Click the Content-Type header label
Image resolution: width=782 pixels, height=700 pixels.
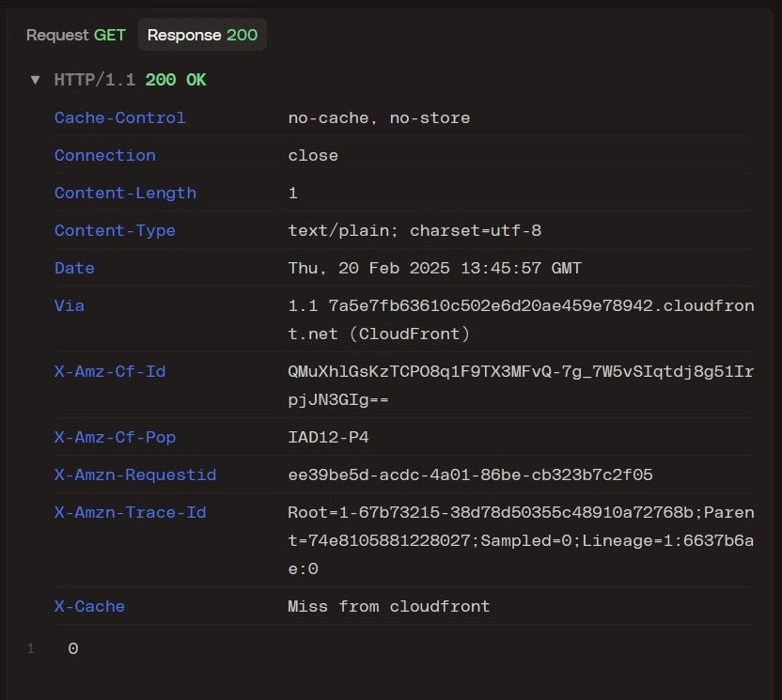(115, 230)
